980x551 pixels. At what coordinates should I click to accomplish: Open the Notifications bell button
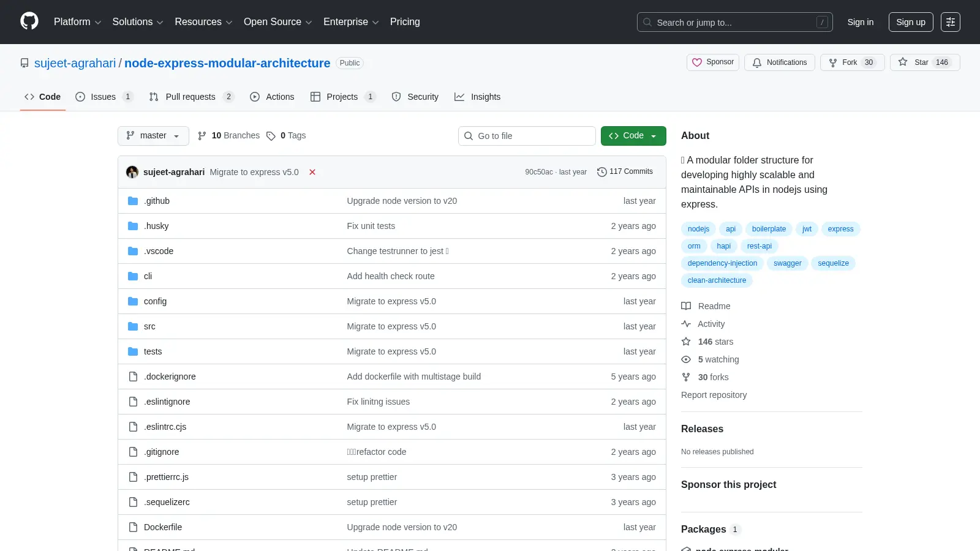(x=780, y=62)
